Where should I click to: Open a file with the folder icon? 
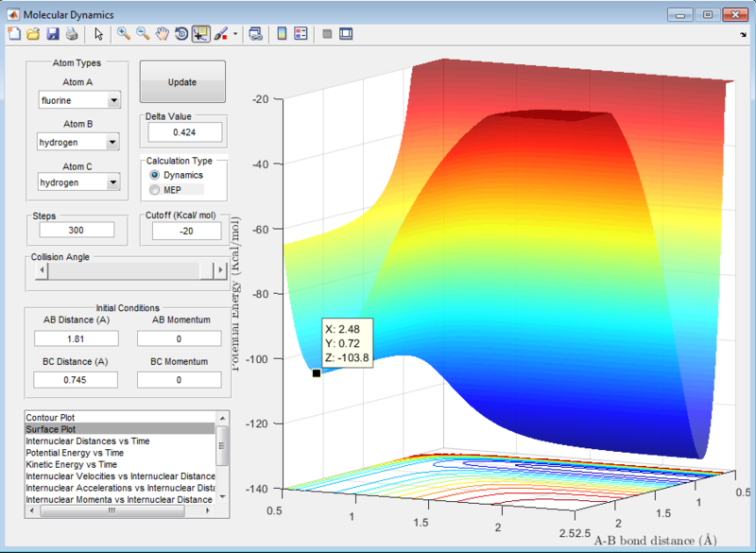pyautogui.click(x=33, y=34)
